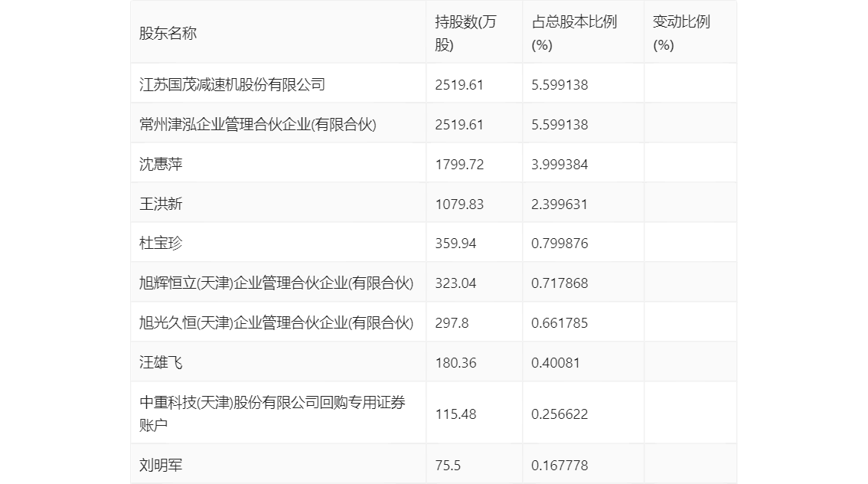Image resolution: width=868 pixels, height=484 pixels.
Task: Select the 1799.72 shares value
Action: (459, 165)
